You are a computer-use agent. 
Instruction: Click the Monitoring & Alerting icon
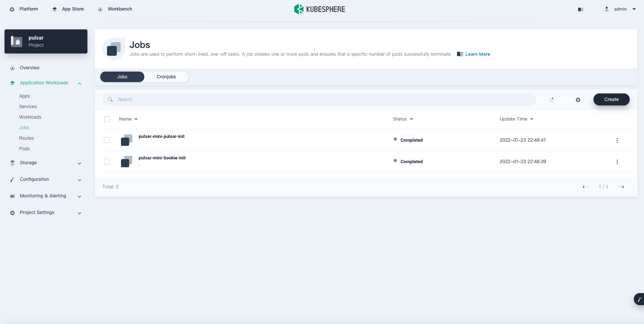pos(12,196)
